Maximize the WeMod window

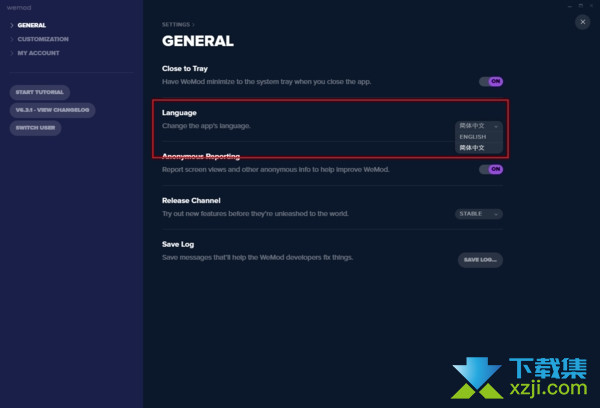580,6
